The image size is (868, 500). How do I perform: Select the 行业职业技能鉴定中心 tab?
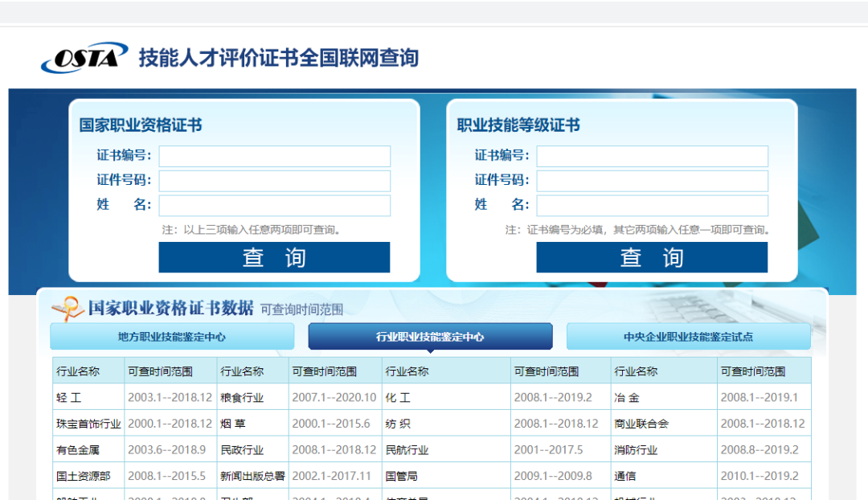[x=430, y=337]
